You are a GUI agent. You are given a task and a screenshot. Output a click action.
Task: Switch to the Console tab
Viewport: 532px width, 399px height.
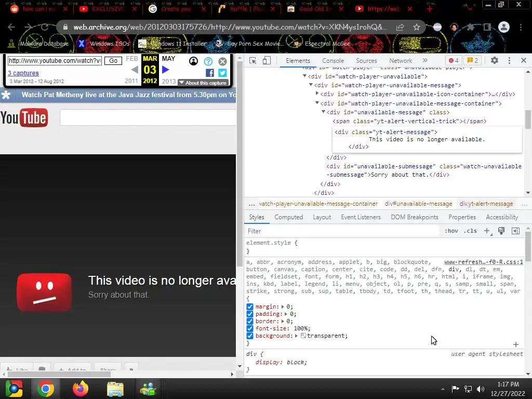(x=333, y=60)
